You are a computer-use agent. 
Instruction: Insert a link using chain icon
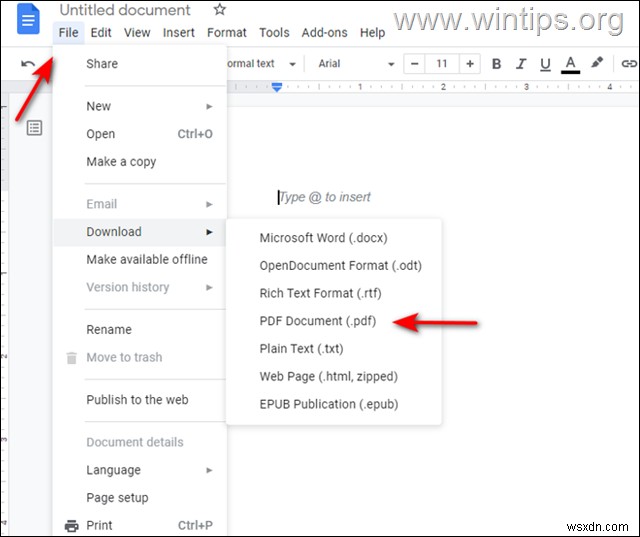[629, 64]
